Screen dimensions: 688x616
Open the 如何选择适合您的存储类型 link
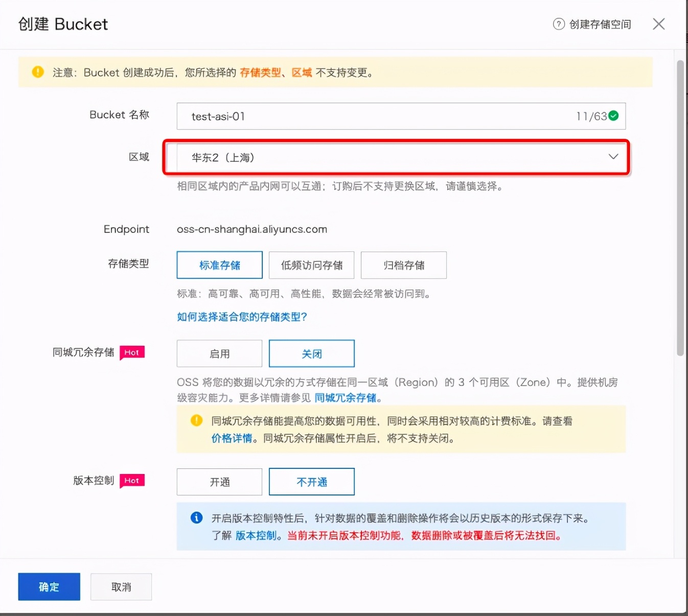click(x=241, y=317)
